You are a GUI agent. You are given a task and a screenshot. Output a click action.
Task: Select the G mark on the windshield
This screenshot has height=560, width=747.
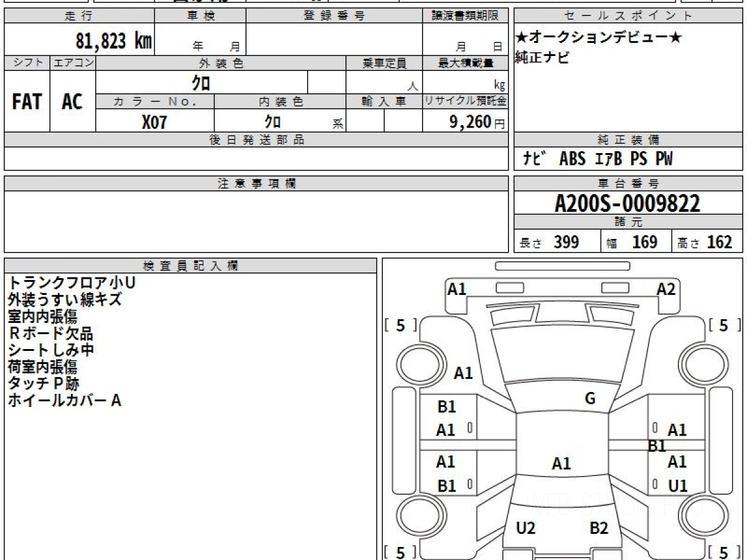coord(590,399)
